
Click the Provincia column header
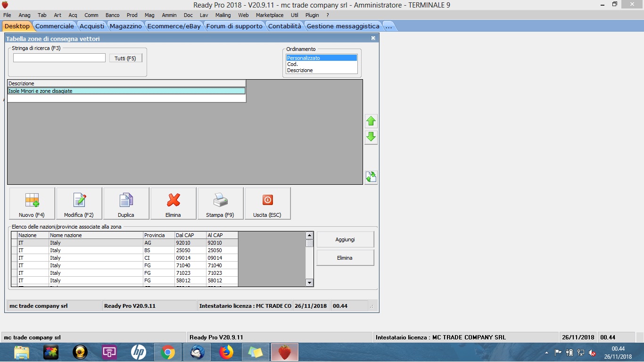click(x=159, y=235)
